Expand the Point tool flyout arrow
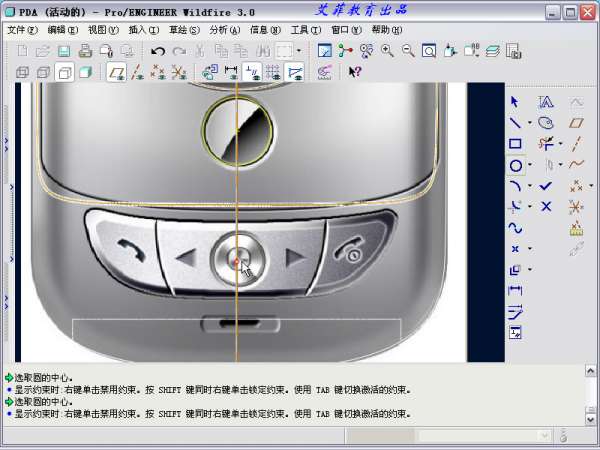Screen dimensions: 600x450 530,249
